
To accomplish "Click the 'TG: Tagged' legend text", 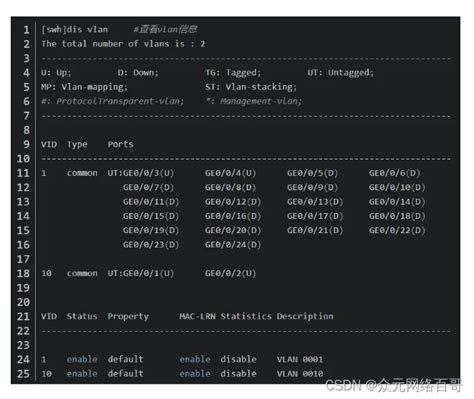I will (233, 72).
